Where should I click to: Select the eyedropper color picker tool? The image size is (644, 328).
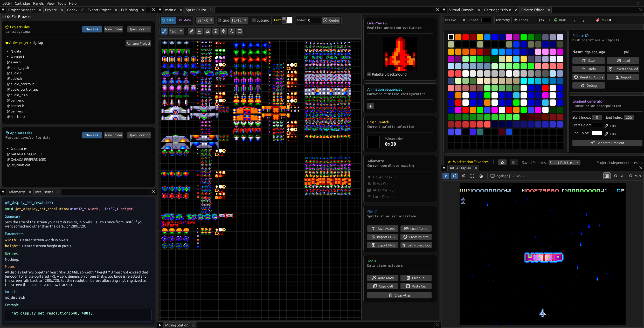click(x=191, y=31)
